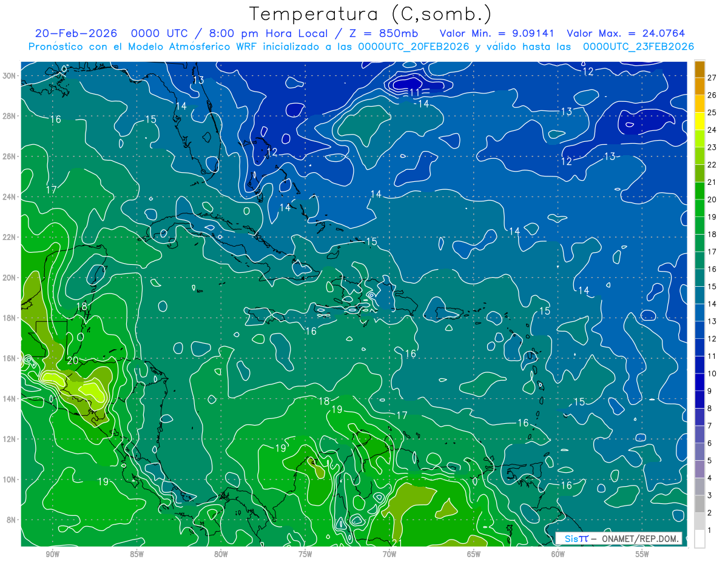Click the "Valor Max. = 24.0764" text
The width and height of the screenshot is (728, 562).
click(626, 33)
